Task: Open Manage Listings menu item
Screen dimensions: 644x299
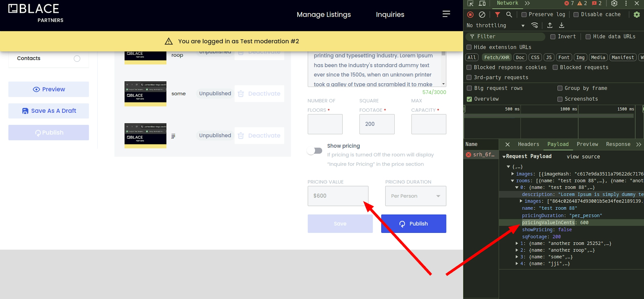Action: coord(323,15)
